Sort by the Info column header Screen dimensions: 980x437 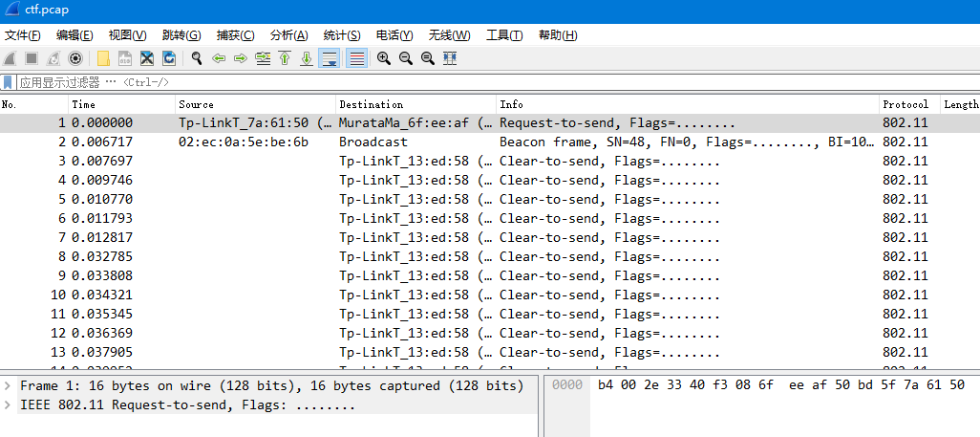point(688,104)
